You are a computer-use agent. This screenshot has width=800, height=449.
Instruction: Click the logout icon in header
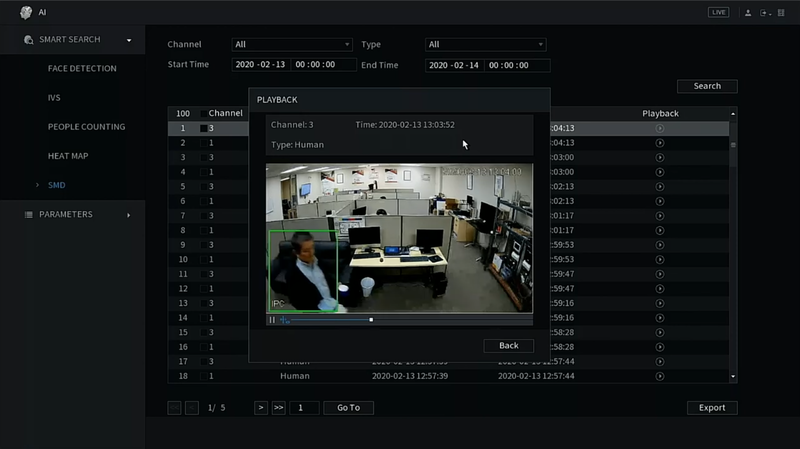[x=766, y=12]
